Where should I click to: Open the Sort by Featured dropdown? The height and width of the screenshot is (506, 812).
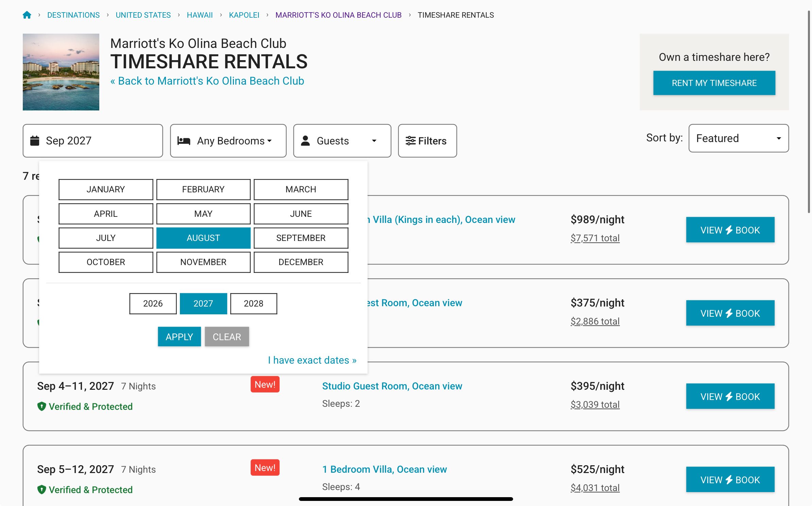(739, 138)
